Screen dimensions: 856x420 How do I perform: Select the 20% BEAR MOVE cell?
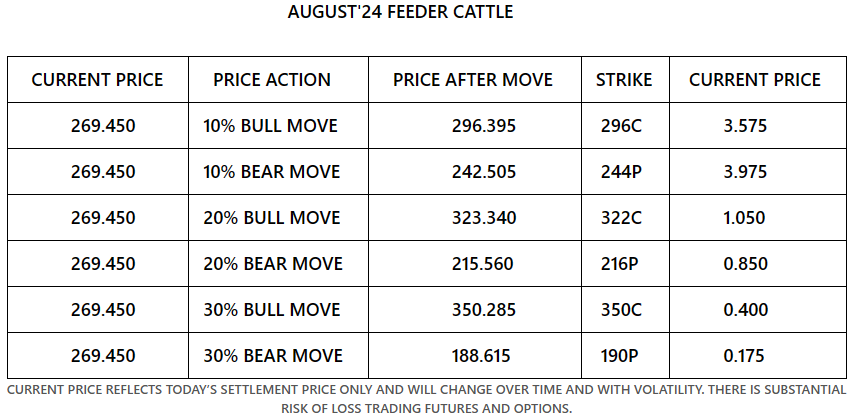[x=272, y=264]
